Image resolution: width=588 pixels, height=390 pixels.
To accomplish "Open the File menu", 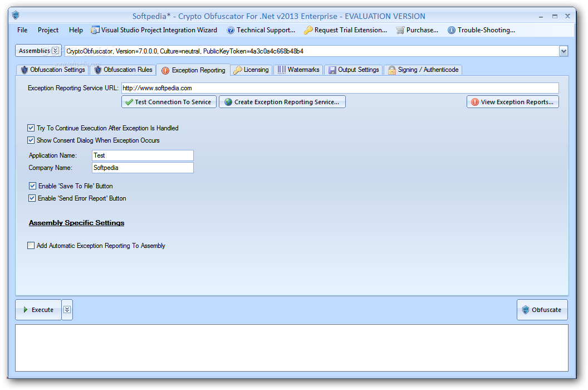I will point(22,30).
